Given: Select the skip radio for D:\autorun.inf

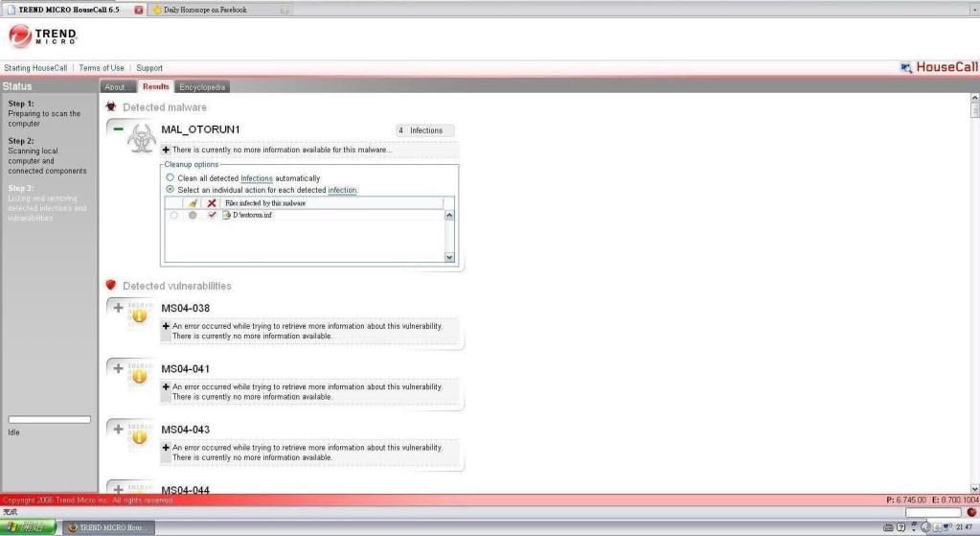Looking at the screenshot, I should [173, 215].
